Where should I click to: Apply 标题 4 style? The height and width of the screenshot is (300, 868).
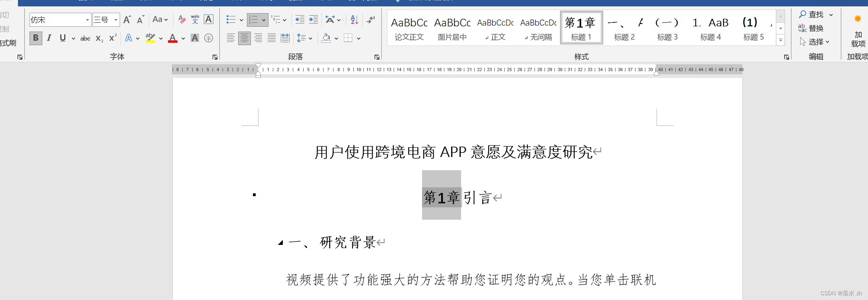tap(710, 28)
